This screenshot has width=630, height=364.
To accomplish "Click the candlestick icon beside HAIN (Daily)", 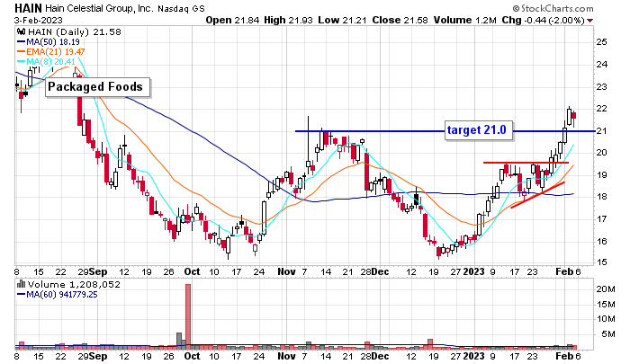I will [x=22, y=32].
